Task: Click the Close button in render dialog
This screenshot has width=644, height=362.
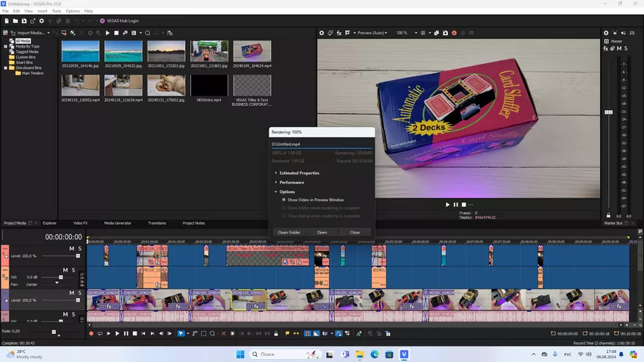Action: click(x=355, y=232)
